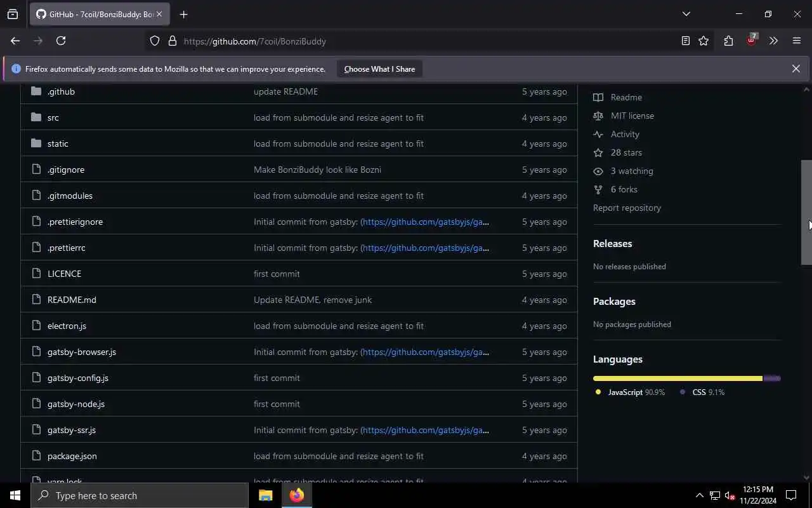Click the network tray icon
This screenshot has width=812, height=508.
(x=715, y=495)
